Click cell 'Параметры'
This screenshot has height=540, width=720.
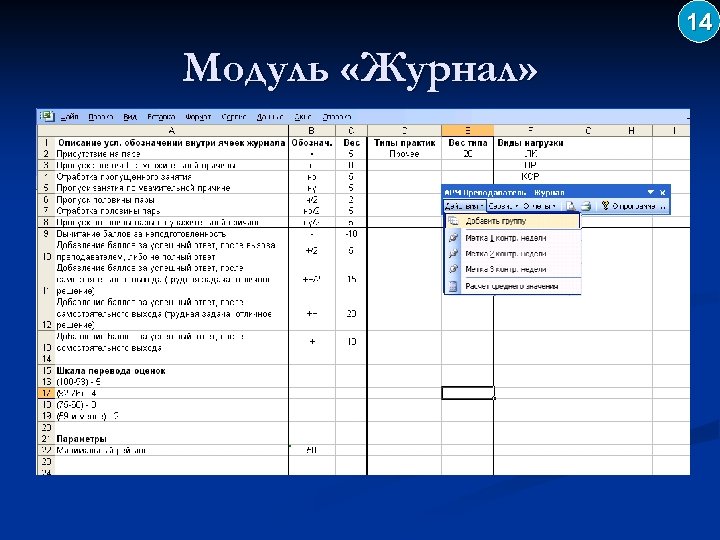coord(171,439)
